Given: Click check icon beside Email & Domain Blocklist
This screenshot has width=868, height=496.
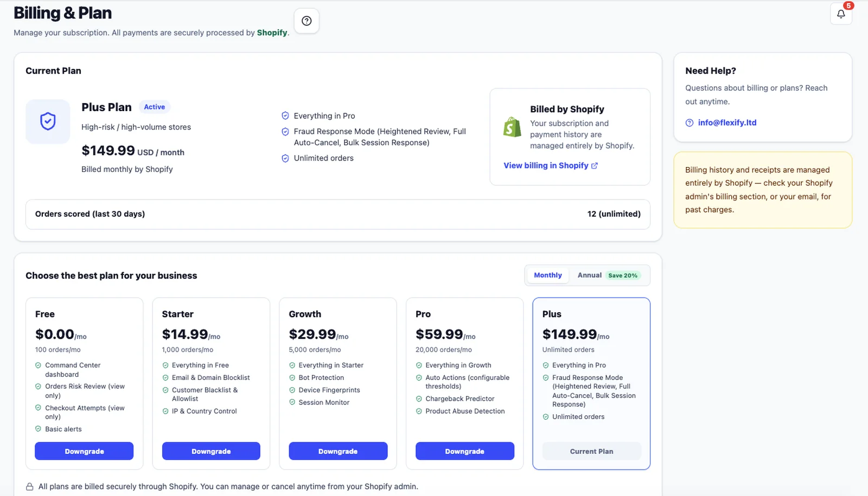Looking at the screenshot, I should pyautogui.click(x=165, y=378).
